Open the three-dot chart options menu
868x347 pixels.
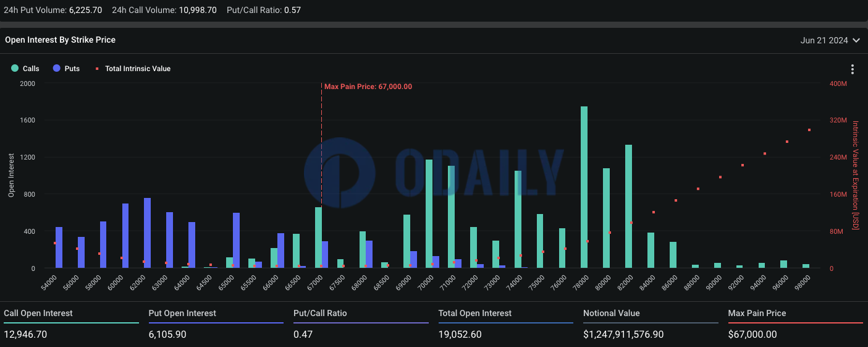[x=853, y=69]
